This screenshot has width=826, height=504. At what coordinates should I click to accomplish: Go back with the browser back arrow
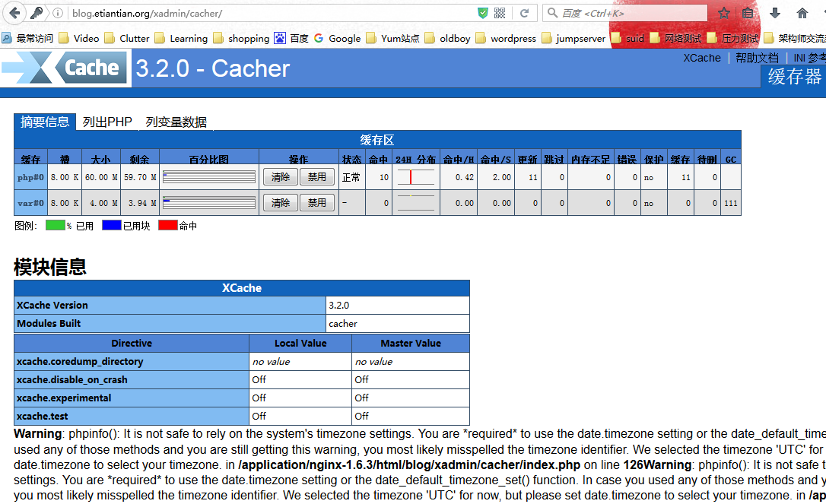coord(14,13)
